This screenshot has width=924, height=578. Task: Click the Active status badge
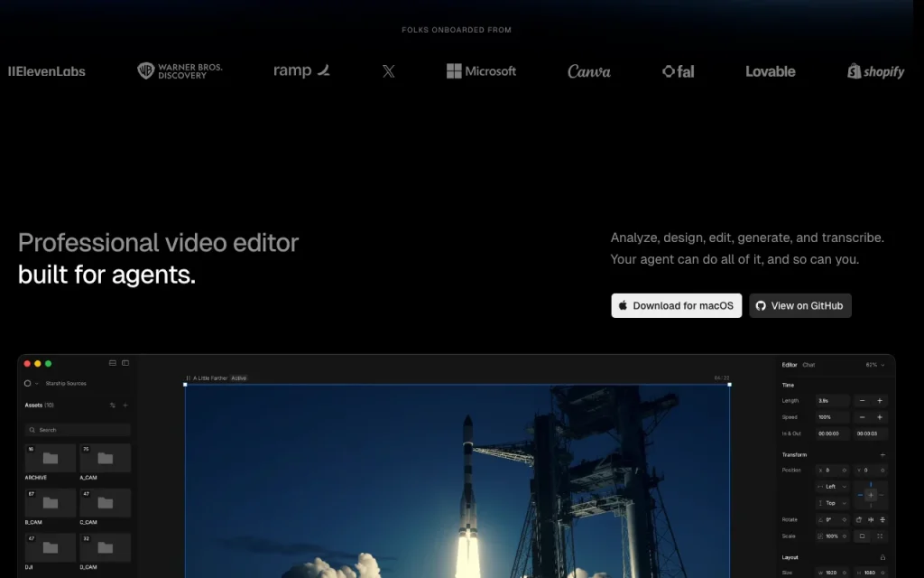tap(238, 378)
